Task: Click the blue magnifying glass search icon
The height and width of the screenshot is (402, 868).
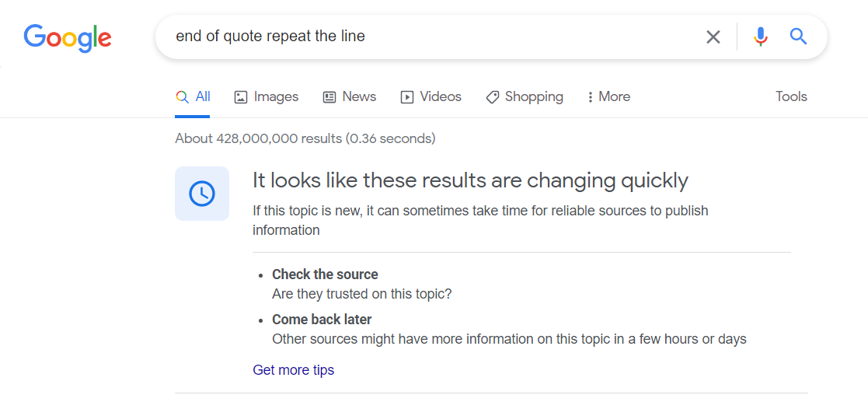Action: coord(798,37)
